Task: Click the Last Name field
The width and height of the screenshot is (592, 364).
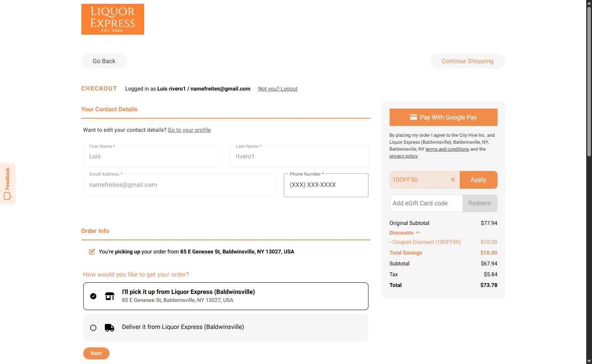Action: click(299, 156)
